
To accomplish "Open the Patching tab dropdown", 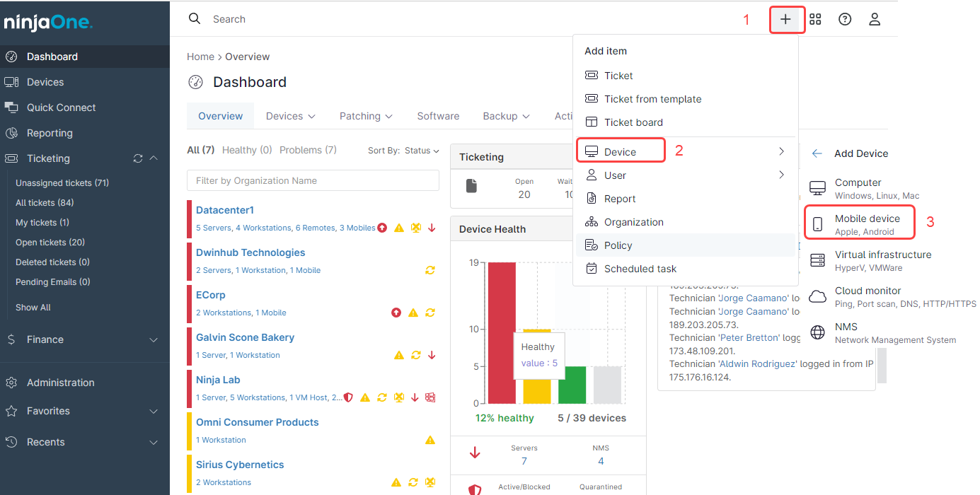I will pos(366,116).
